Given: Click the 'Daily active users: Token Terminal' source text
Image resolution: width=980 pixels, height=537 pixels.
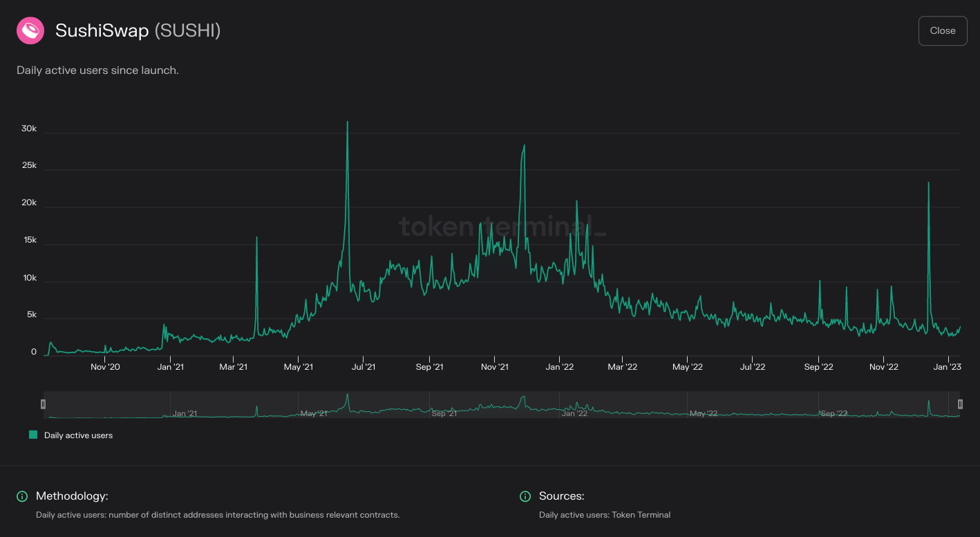Looking at the screenshot, I should [x=604, y=514].
